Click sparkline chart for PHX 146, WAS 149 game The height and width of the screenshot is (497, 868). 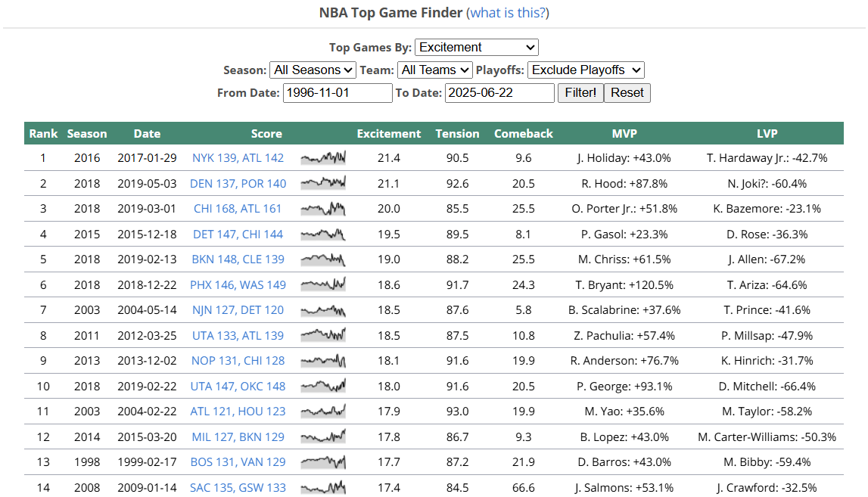[x=323, y=285]
